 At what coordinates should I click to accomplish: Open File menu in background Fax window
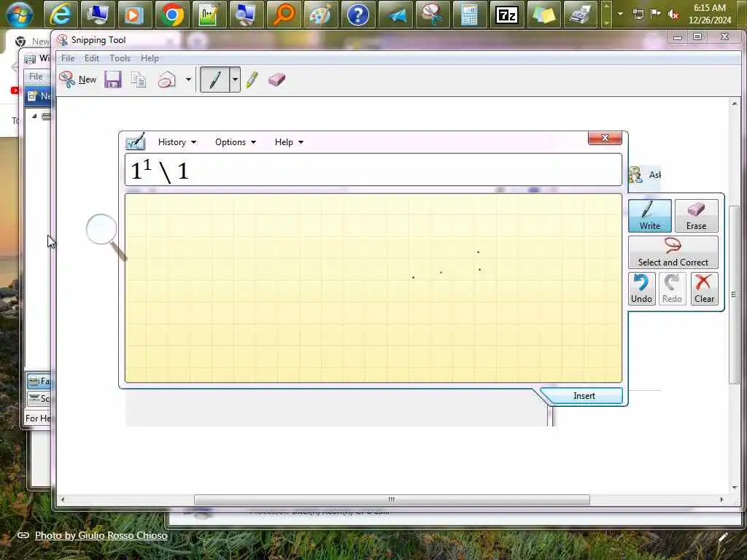pyautogui.click(x=36, y=76)
